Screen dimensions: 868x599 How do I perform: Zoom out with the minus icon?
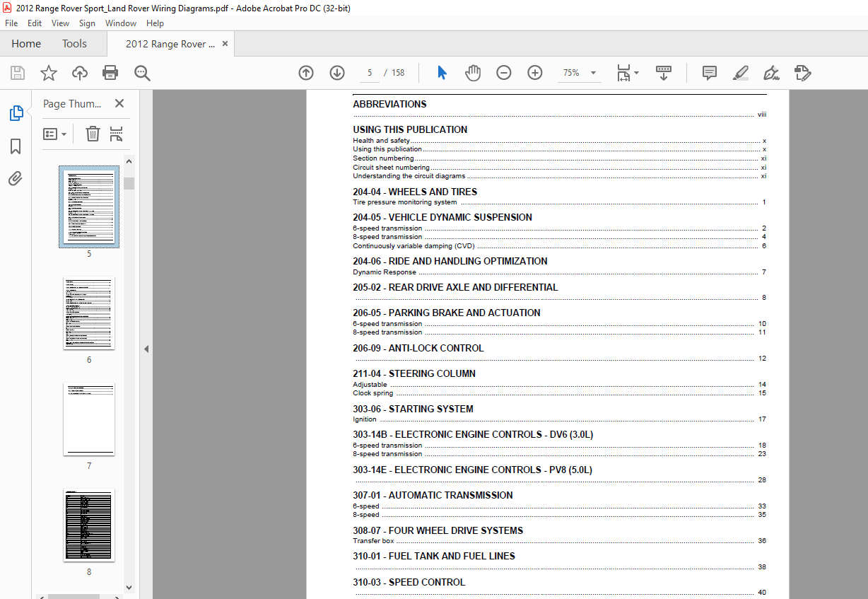(x=504, y=73)
